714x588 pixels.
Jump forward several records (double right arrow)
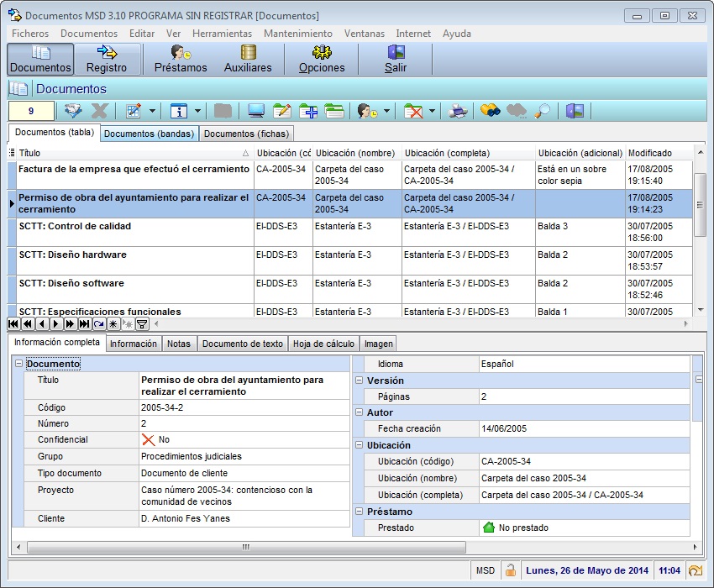(70, 324)
